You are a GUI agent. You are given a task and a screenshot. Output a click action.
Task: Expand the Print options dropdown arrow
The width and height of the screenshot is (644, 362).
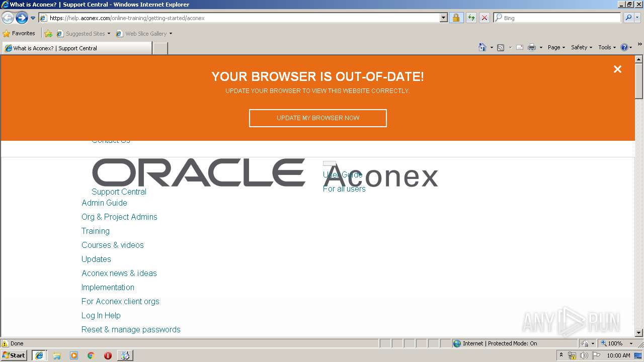[x=541, y=47]
